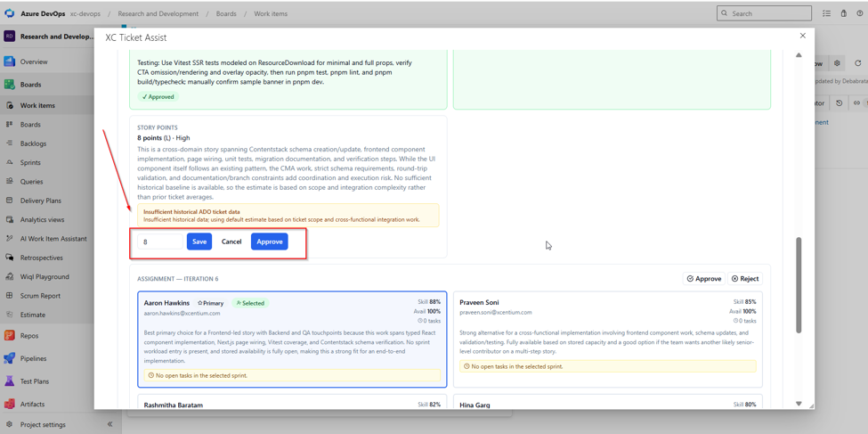Select the Aaron Hawkins assignee card
Viewport: 868px width, 434px height.
(x=292, y=340)
